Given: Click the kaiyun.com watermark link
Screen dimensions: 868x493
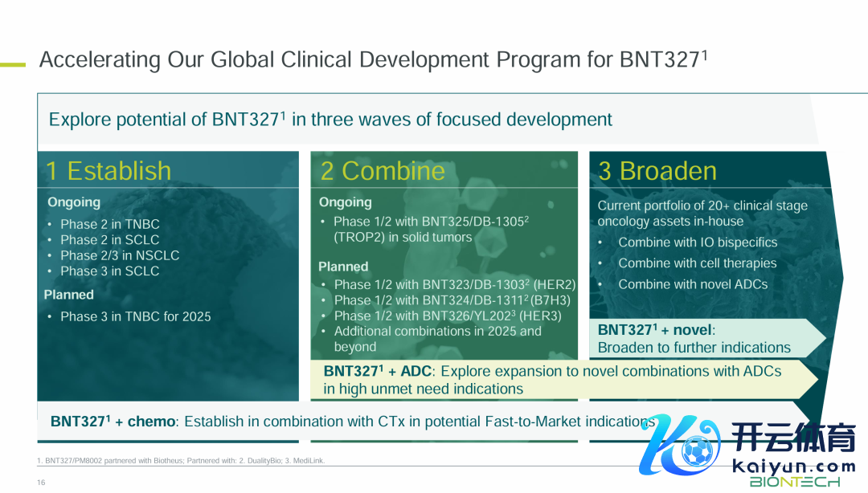Looking at the screenshot, I should click(794, 467).
